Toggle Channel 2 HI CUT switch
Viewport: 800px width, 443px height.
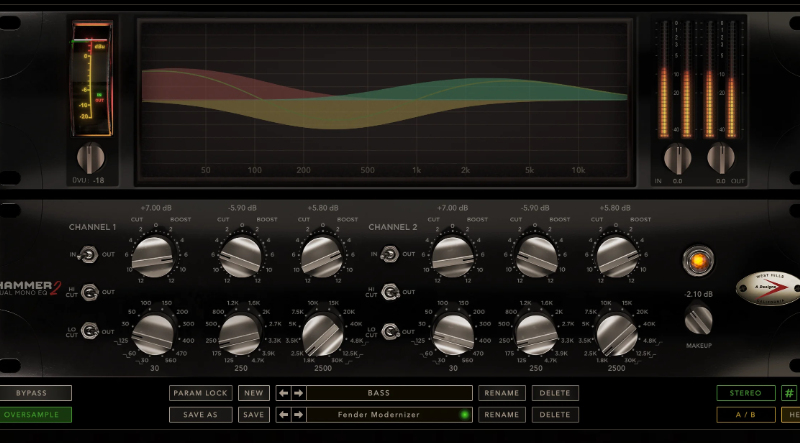tap(390, 292)
